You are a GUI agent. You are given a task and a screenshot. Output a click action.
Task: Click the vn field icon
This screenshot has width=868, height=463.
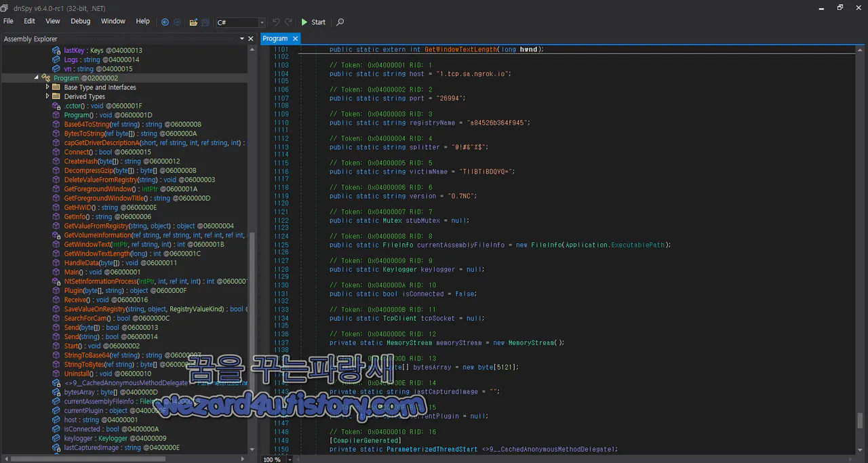(57, 68)
